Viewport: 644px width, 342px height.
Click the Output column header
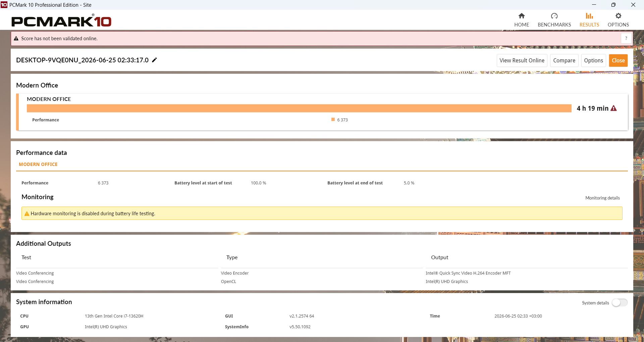coord(439,257)
